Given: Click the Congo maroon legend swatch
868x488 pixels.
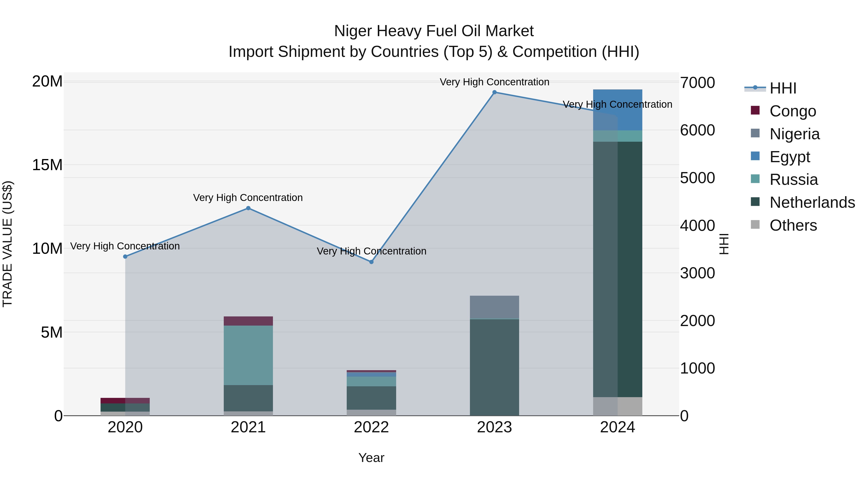Looking at the screenshot, I should [x=755, y=110].
